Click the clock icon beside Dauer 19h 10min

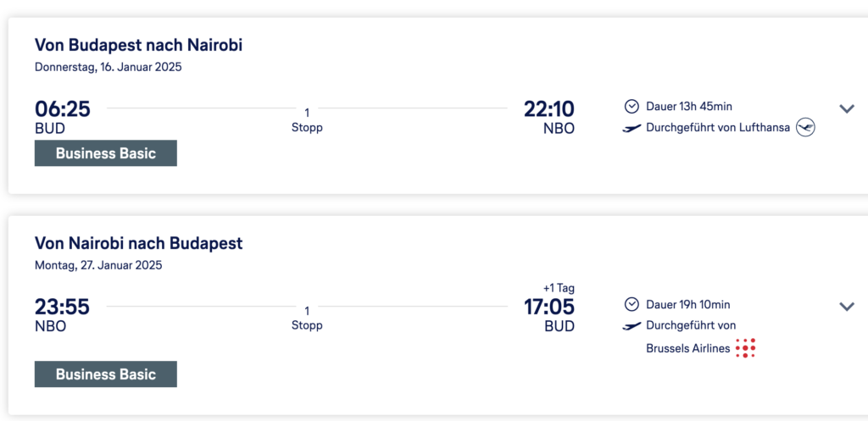click(632, 304)
